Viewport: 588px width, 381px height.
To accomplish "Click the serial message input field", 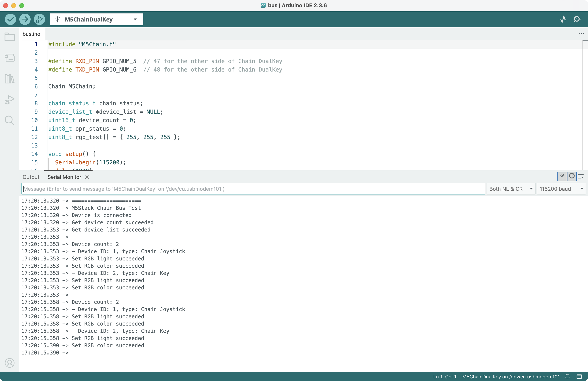I will (253, 189).
